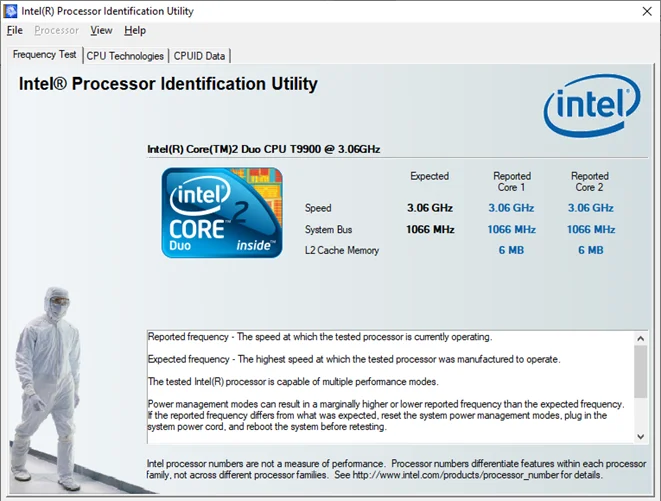Click the Core 1 L2 Cache 6 MB value

click(x=511, y=250)
